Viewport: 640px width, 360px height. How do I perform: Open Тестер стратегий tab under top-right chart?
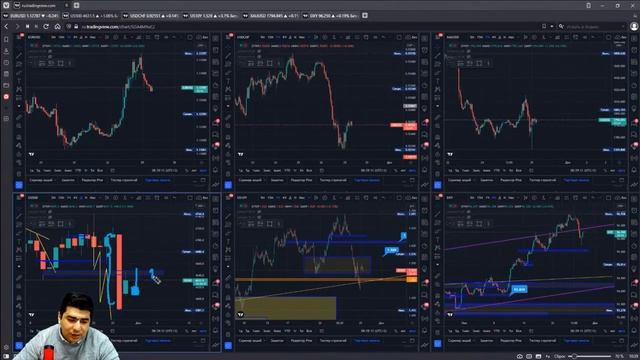pos(542,180)
